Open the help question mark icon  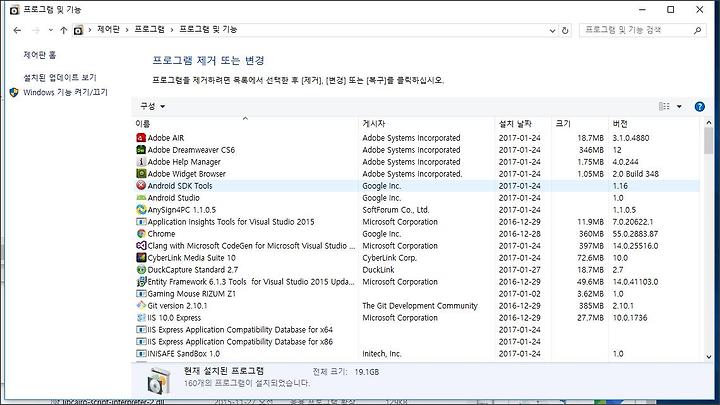tap(699, 107)
